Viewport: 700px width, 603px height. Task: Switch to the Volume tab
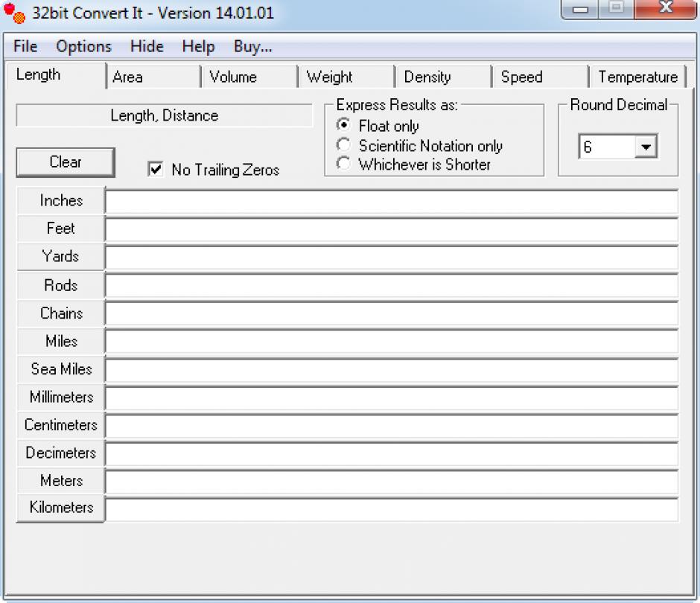click(250, 77)
